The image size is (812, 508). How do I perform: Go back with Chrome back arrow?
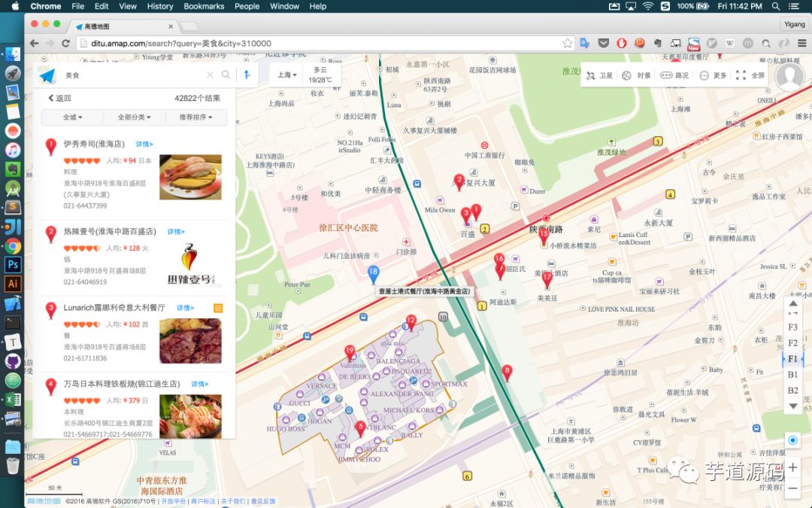tap(34, 43)
